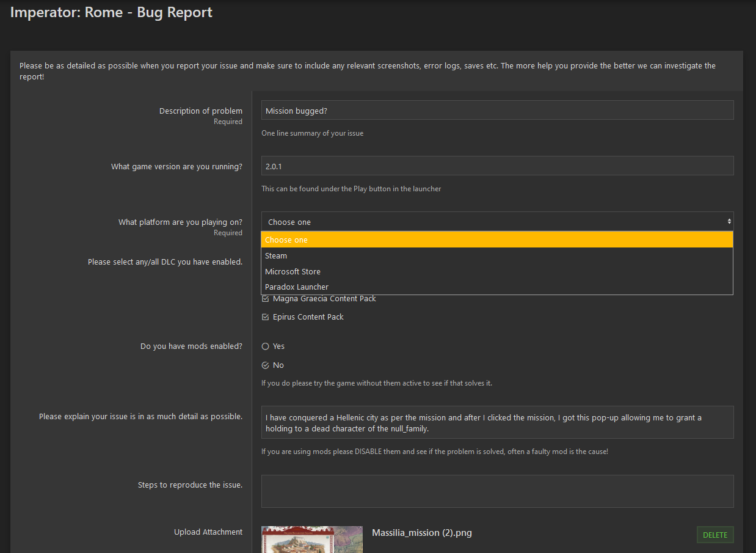
Task: Click the 'One line summary of your issue' hint
Action: click(312, 133)
